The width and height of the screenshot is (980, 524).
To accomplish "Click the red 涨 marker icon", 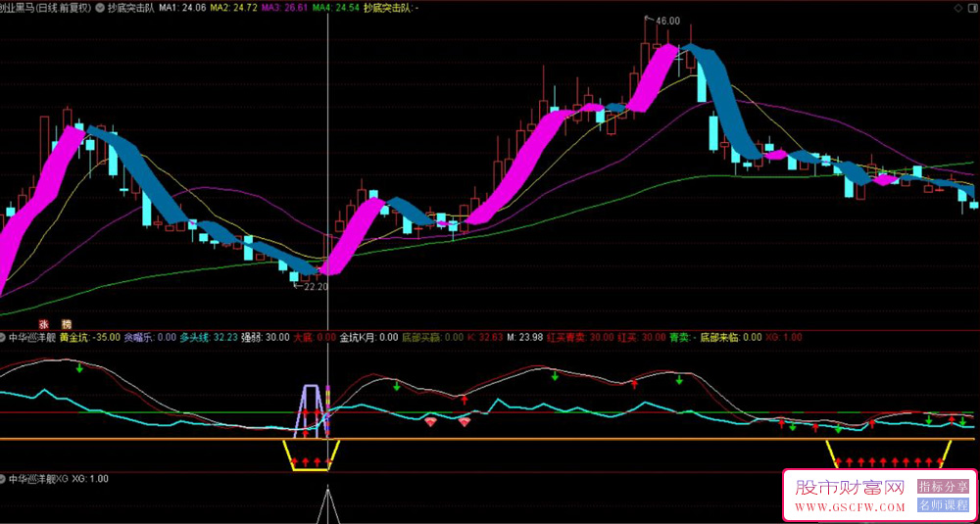I will coord(44,325).
